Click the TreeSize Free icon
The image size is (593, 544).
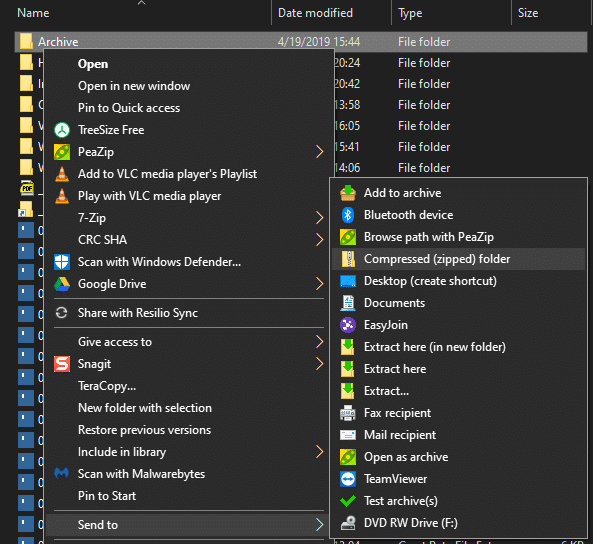[62, 130]
